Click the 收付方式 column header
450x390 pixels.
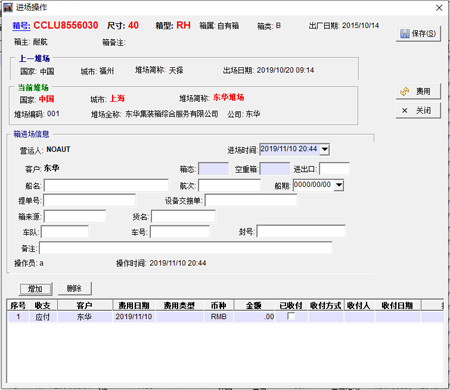point(326,305)
